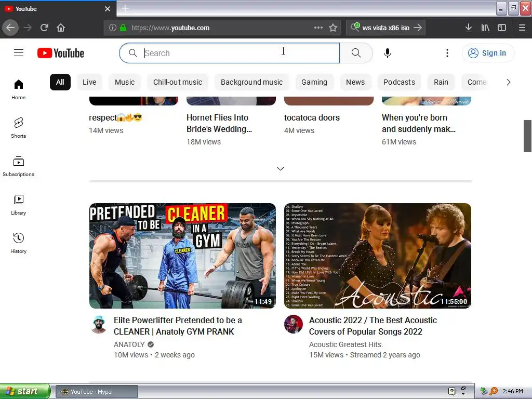
Task: Go to Home in sidebar
Action: tap(19, 89)
